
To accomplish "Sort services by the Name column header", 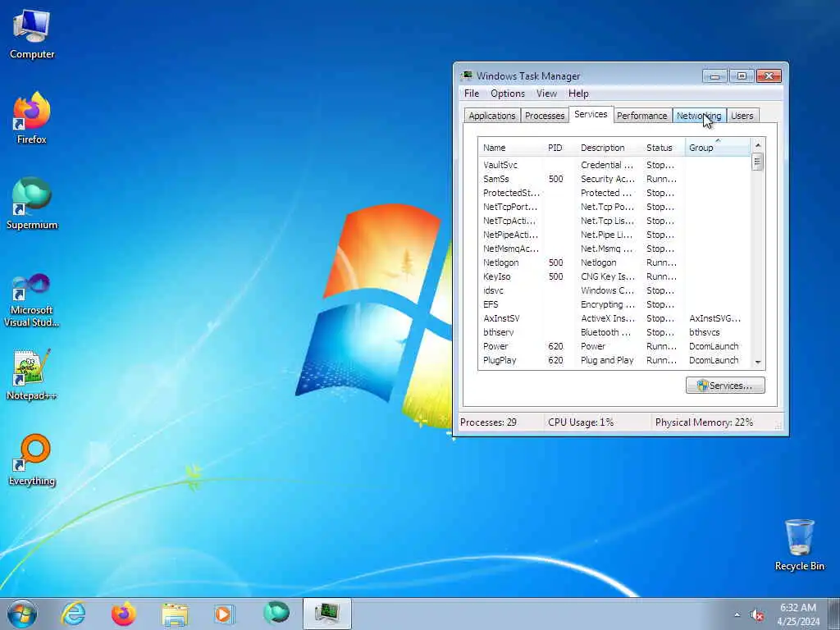I will pyautogui.click(x=511, y=148).
